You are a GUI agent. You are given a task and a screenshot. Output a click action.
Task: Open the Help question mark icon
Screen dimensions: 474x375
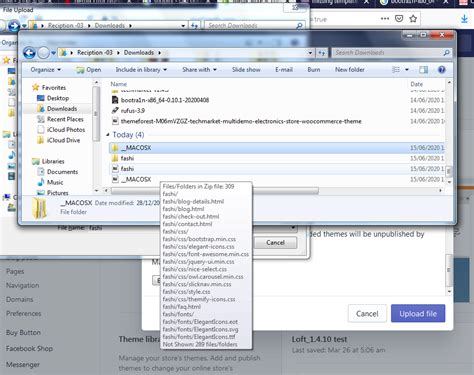(x=442, y=70)
